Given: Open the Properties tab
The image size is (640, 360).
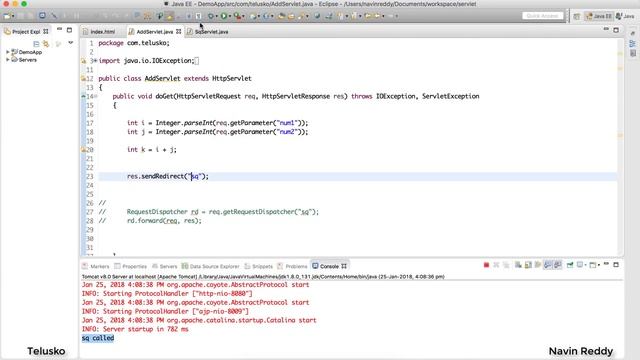Looking at the screenshot, I should tap(134, 266).
